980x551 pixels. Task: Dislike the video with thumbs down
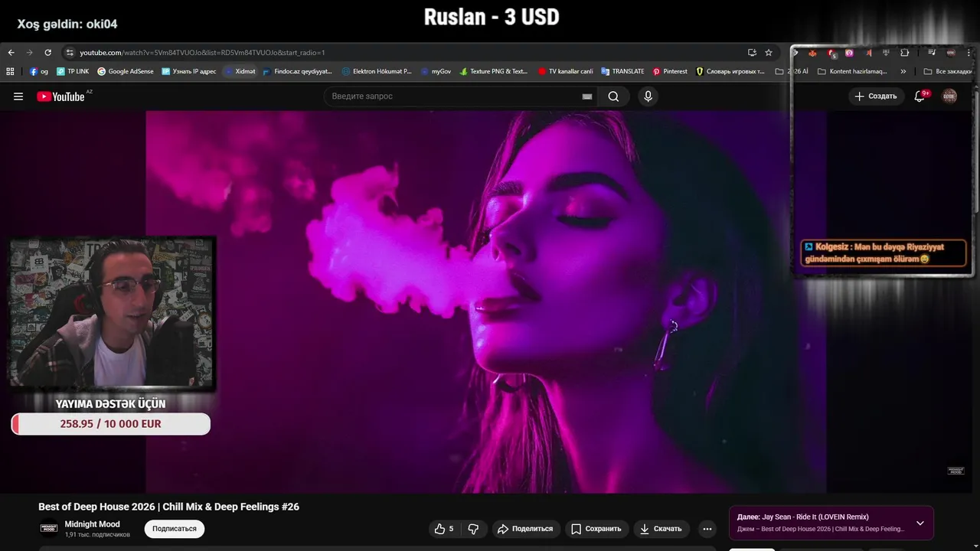(x=473, y=529)
